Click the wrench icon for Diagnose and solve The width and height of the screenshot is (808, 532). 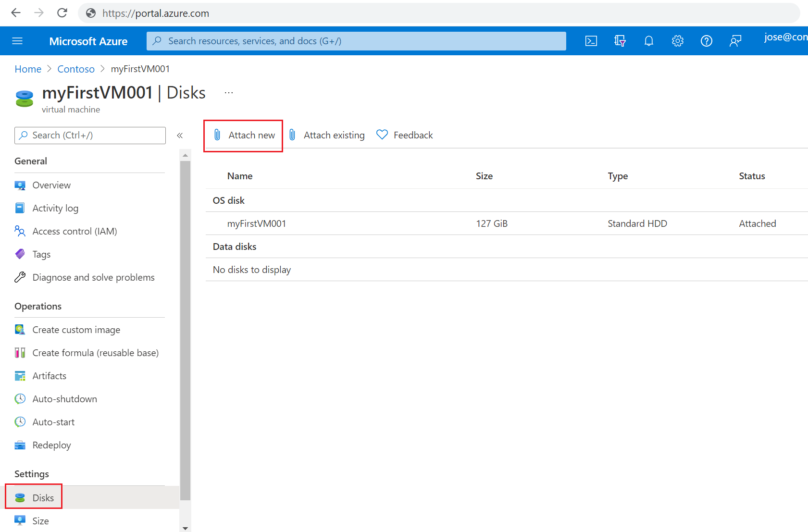tap(20, 277)
